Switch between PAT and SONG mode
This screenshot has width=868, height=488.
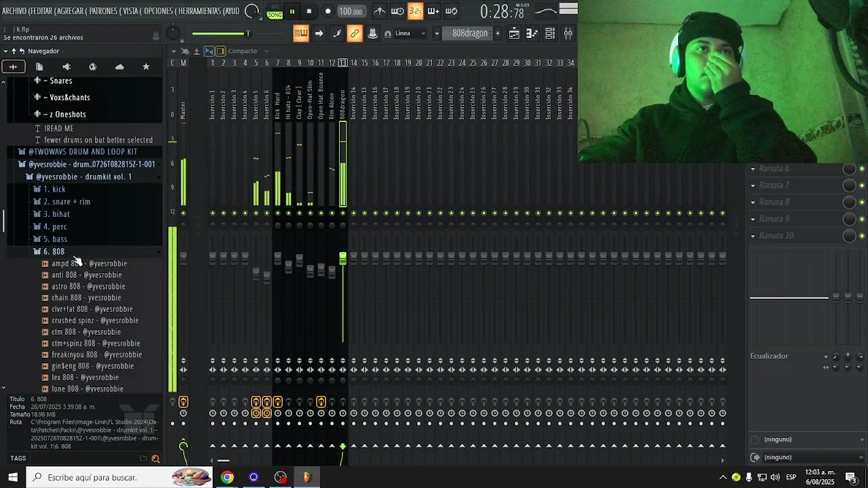(275, 12)
